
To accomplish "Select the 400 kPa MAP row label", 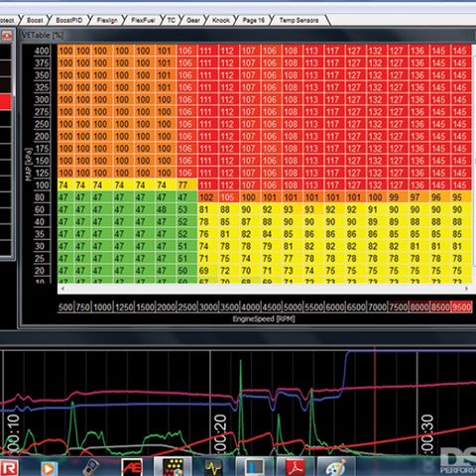I will click(42, 51).
